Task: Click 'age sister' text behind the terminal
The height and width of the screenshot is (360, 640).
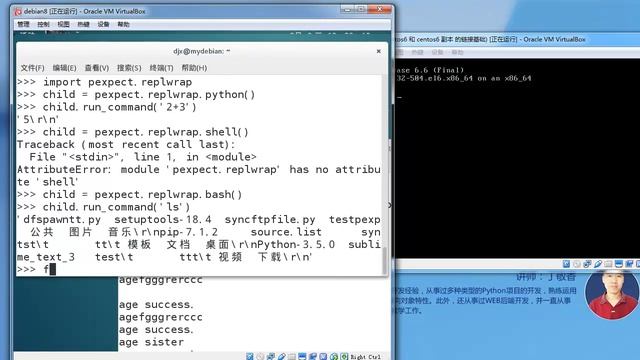Action: click(x=151, y=342)
